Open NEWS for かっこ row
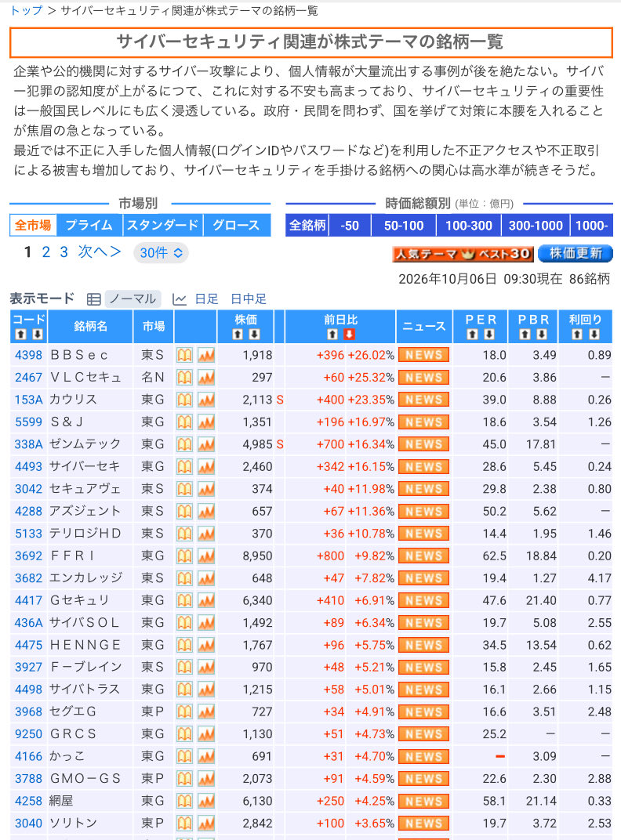 coord(423,756)
